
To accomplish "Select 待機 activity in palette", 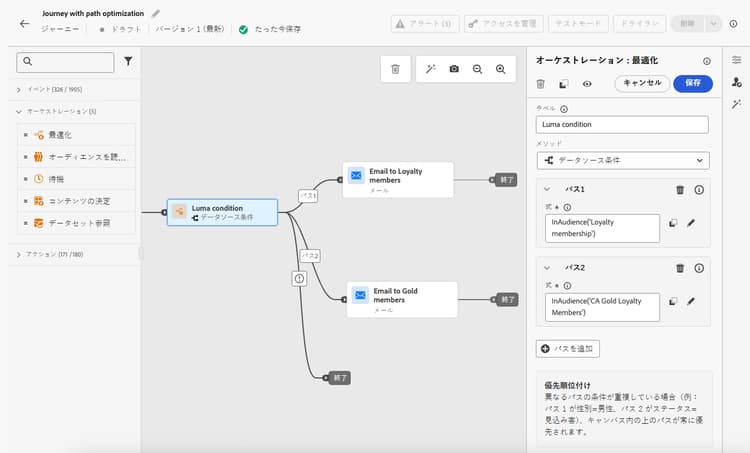I will (77, 179).
